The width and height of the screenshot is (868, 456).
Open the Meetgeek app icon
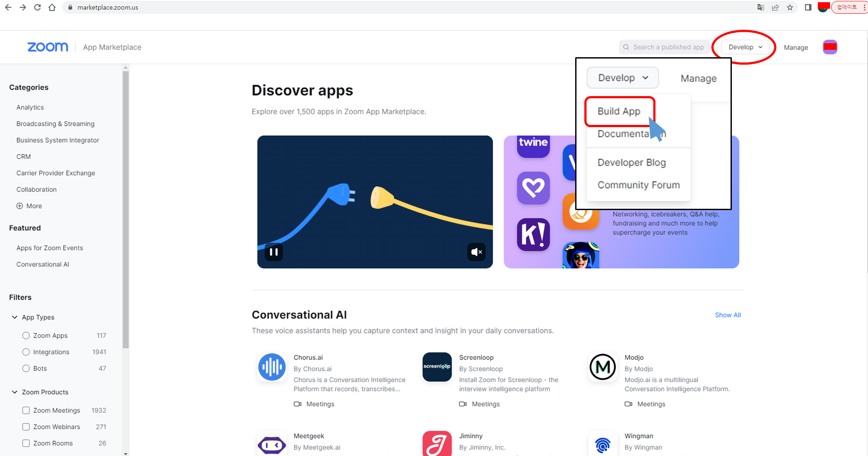(x=272, y=445)
